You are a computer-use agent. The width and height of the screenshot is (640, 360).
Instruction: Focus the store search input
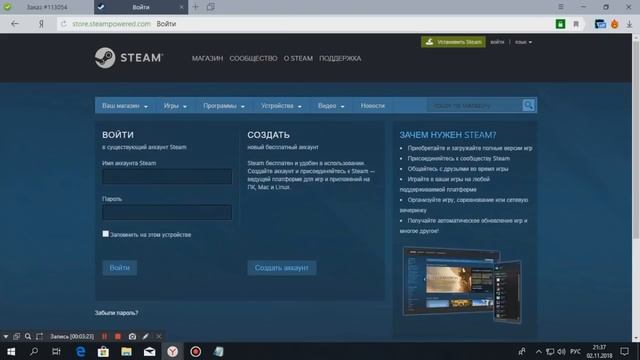coord(475,106)
